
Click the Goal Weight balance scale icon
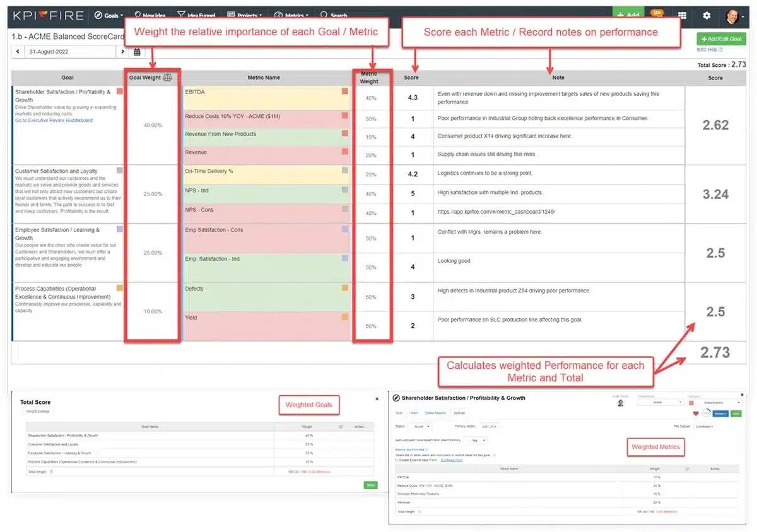click(167, 78)
